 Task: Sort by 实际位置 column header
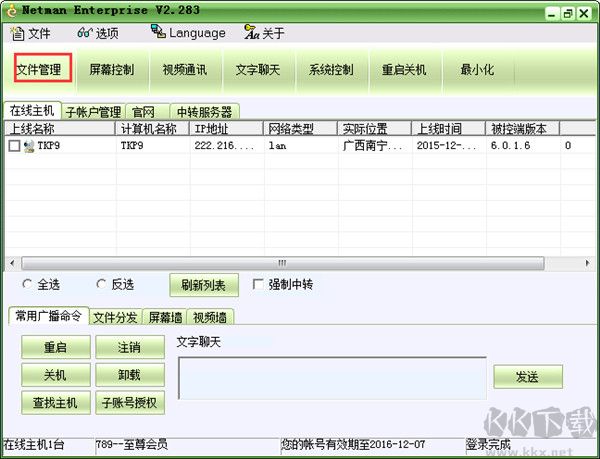click(x=375, y=129)
